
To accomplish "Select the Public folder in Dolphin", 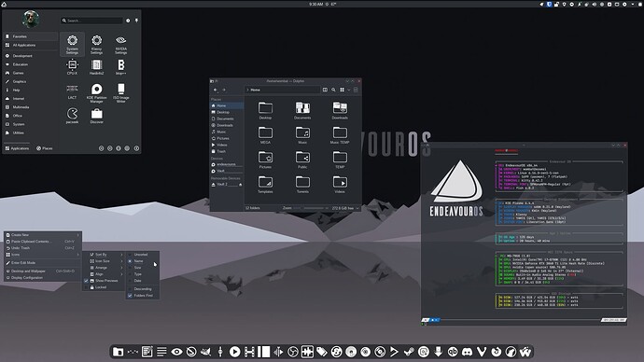I will coord(302,160).
